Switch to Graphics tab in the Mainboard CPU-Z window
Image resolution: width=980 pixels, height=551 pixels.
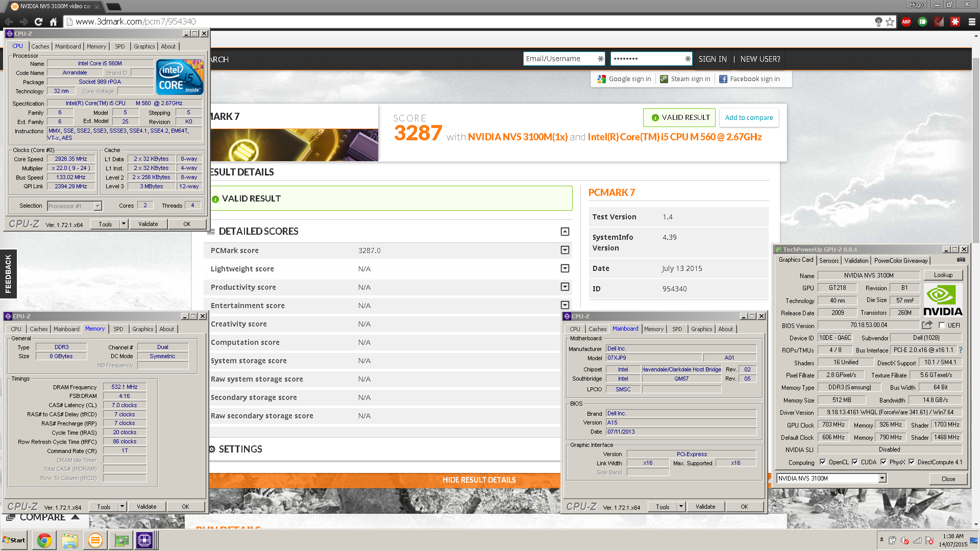(701, 329)
